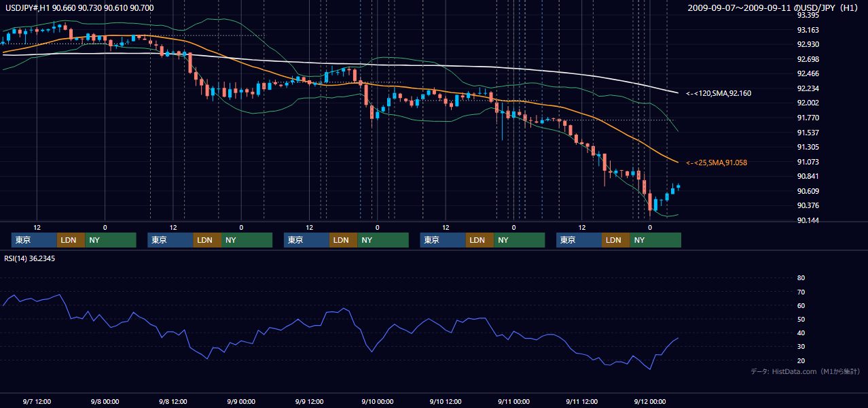
Task: Click RSI scale value 30
Action: (x=801, y=346)
